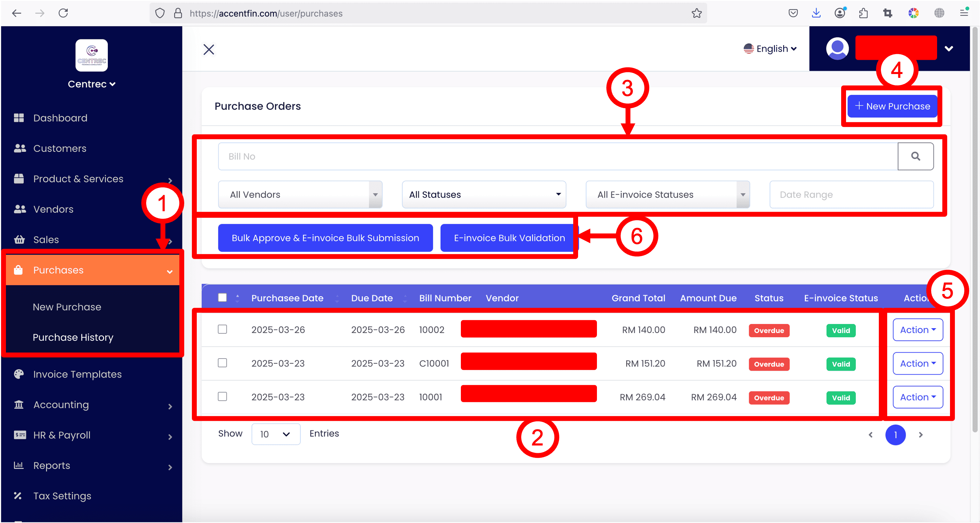Open Purchase History in sidebar submenu

coord(73,337)
